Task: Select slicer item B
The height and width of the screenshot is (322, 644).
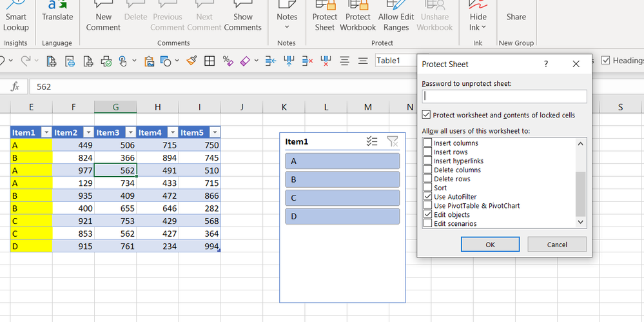Action: 342,179
